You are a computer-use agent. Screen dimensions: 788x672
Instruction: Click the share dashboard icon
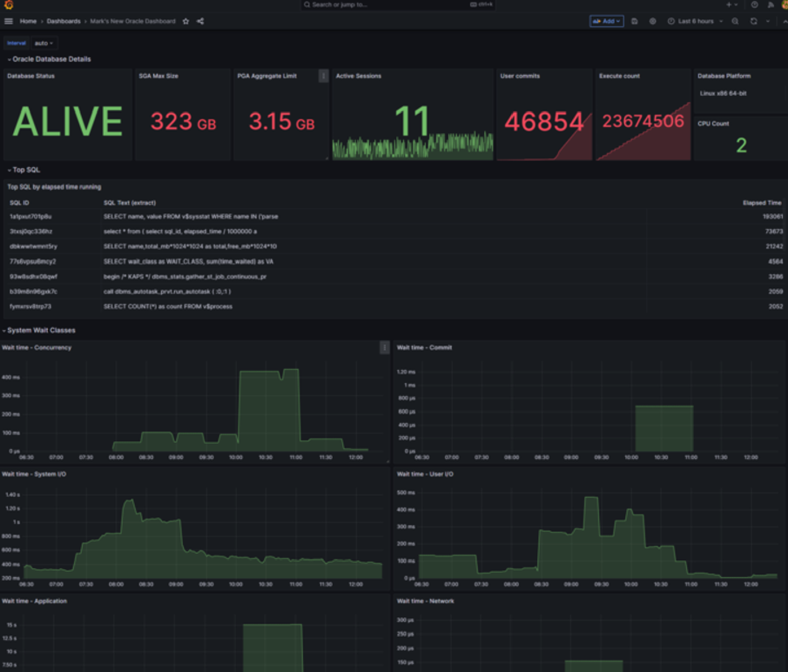(200, 21)
